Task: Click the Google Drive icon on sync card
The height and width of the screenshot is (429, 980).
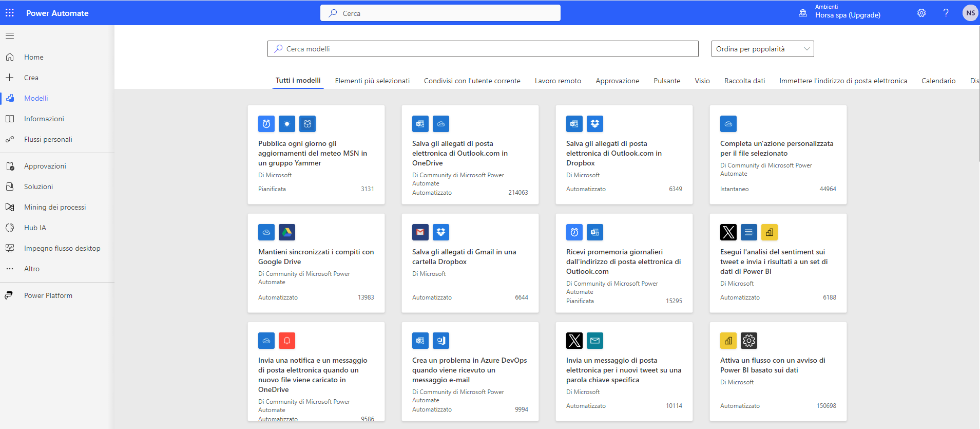Action: tap(287, 232)
